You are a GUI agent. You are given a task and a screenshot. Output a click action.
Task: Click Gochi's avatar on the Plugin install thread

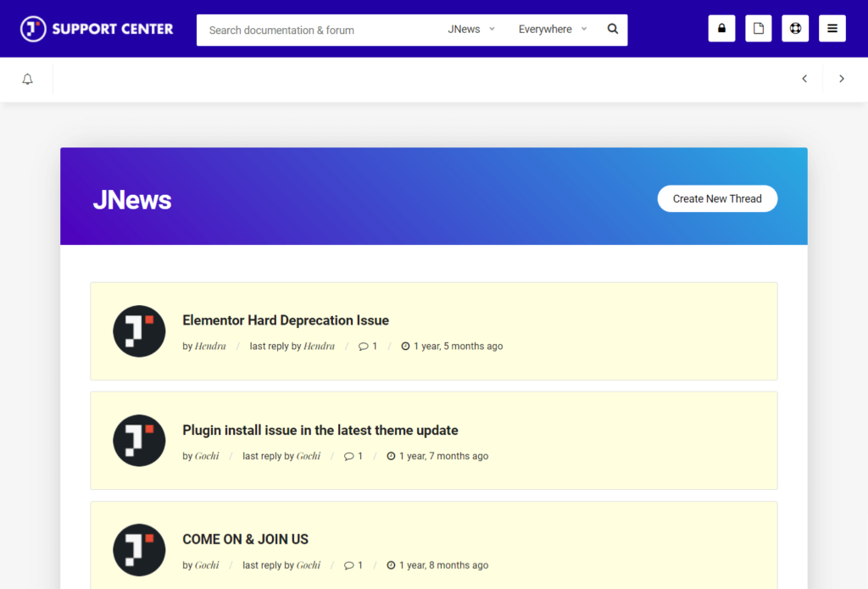click(x=139, y=441)
